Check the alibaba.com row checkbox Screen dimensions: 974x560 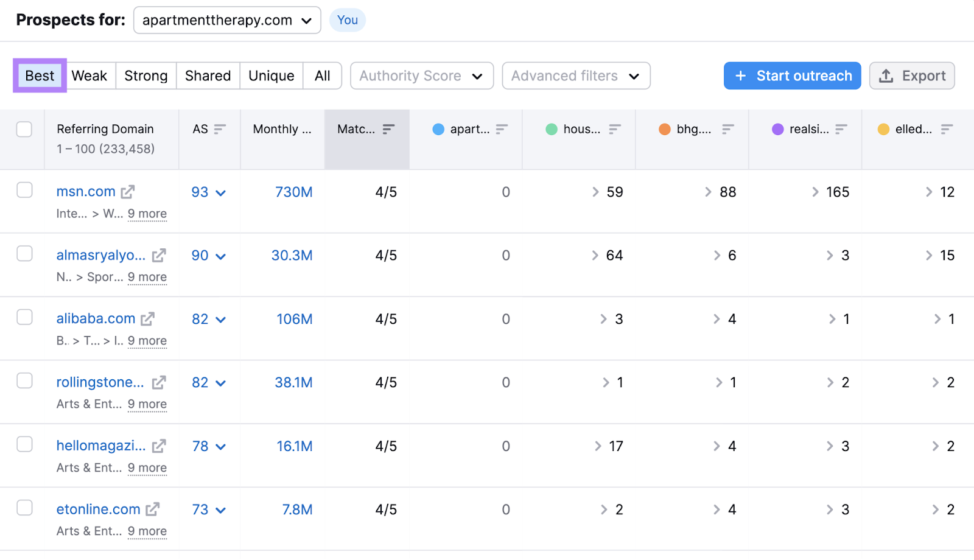24,317
